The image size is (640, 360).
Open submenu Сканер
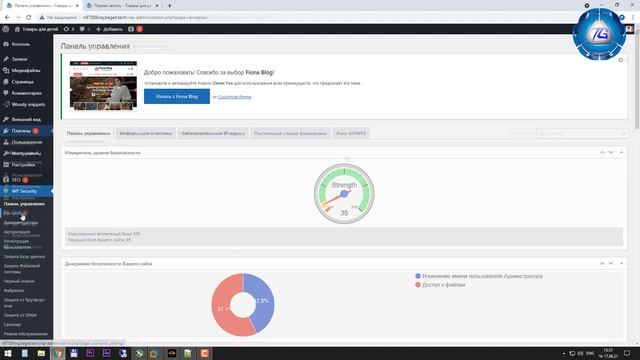(12, 324)
